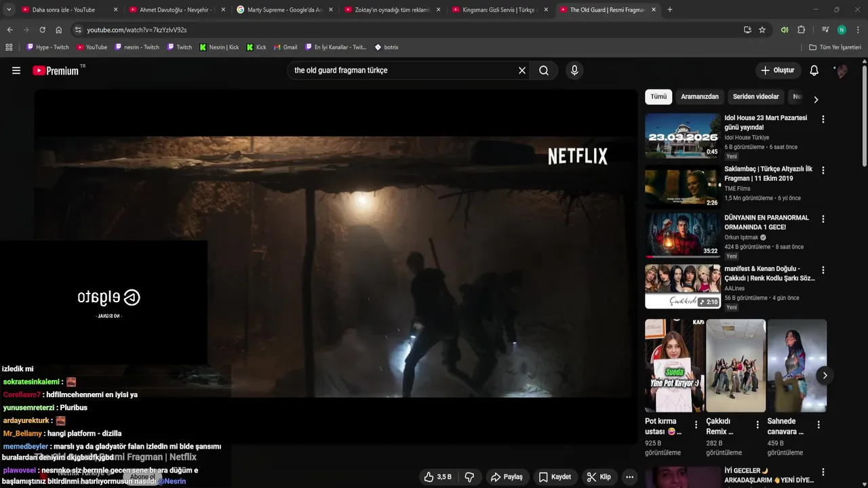Open the tab search dropdown arrow
Screen dimensions: 868x488
click(x=9, y=9)
